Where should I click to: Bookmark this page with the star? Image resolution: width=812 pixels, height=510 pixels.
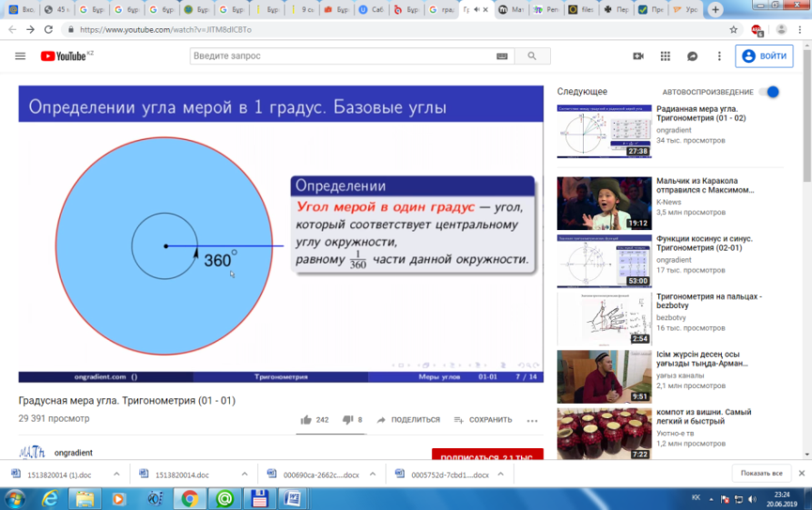point(733,29)
